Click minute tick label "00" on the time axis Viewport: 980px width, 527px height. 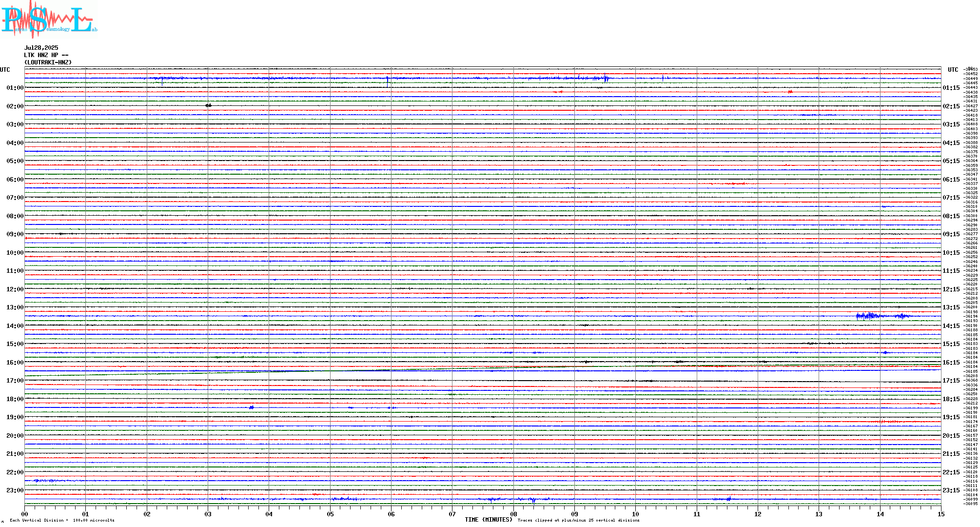click(24, 514)
